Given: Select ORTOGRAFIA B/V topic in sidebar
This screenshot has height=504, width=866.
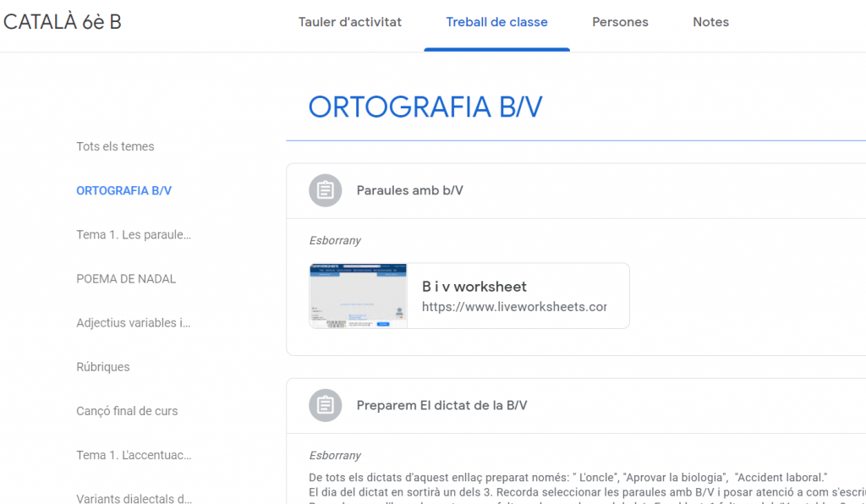Looking at the screenshot, I should pyautogui.click(x=123, y=190).
